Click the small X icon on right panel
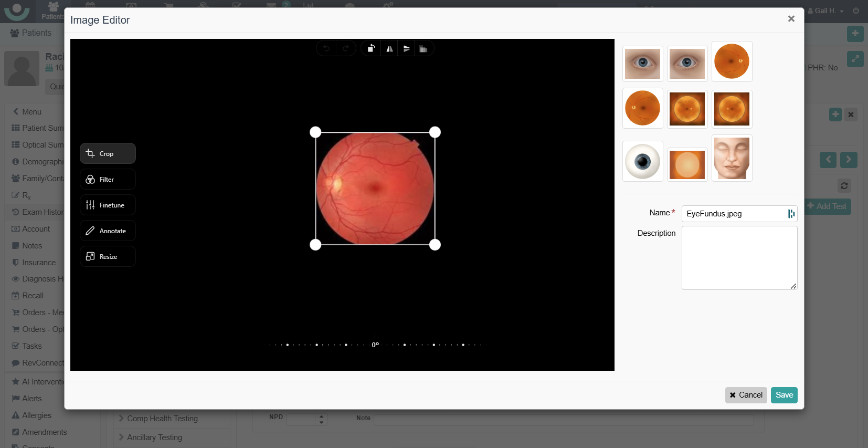The image size is (868, 448). tap(851, 114)
